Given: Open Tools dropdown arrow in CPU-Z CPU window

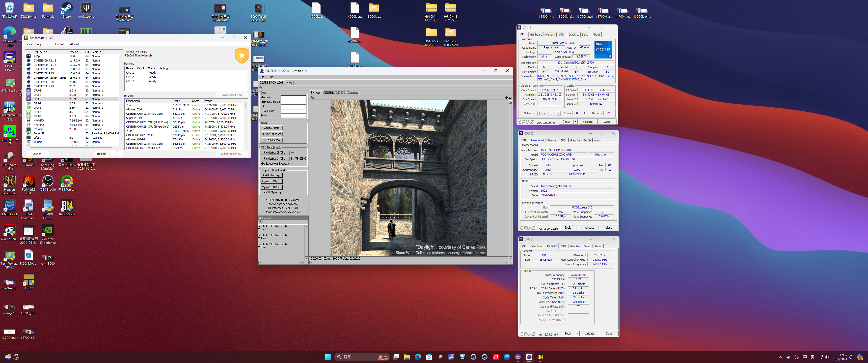Looking at the screenshot, I should coord(575,122).
